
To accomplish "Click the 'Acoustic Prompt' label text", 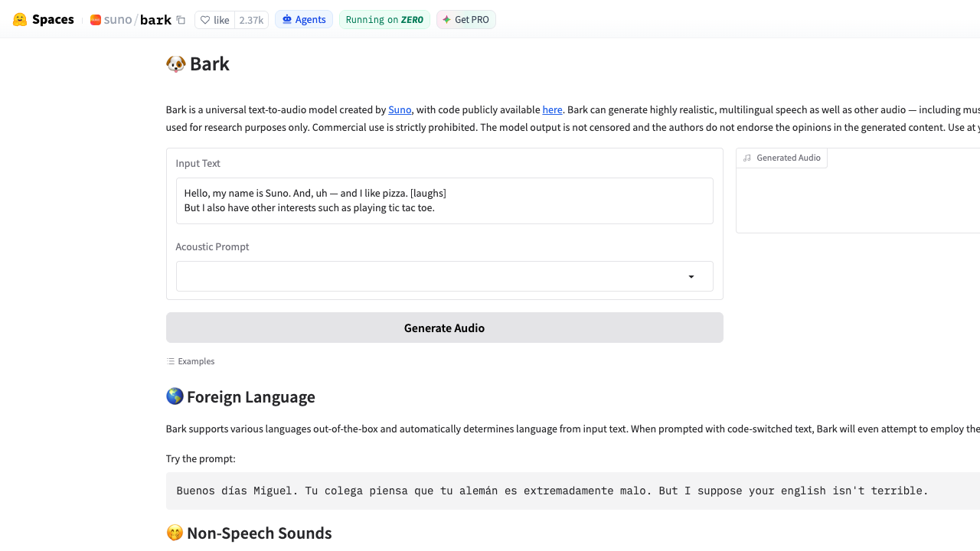I will pos(212,246).
